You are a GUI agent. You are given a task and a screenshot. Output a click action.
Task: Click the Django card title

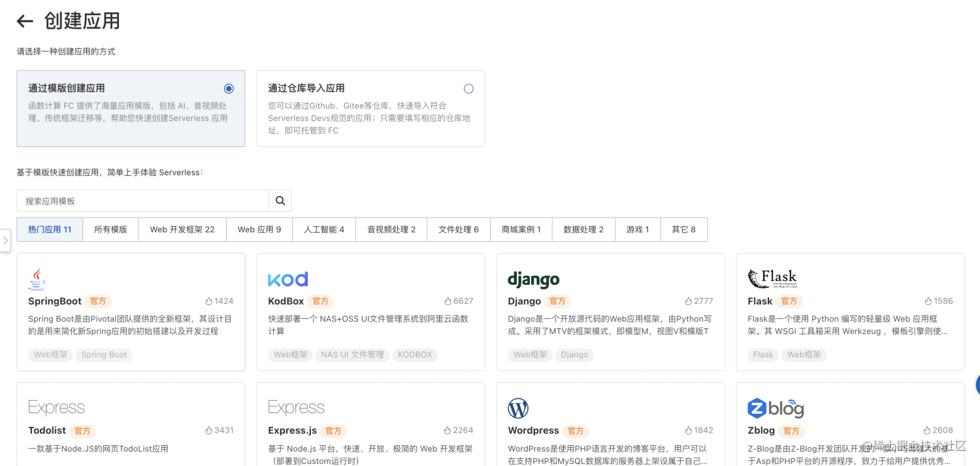[x=525, y=301]
